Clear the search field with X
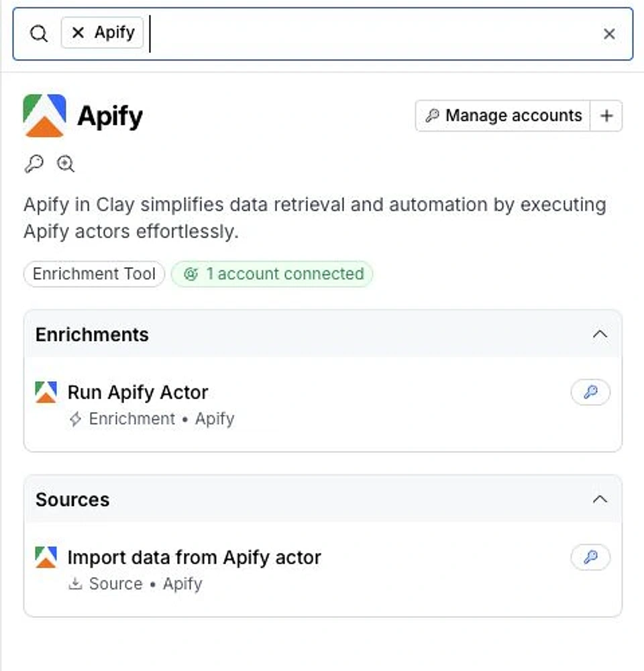This screenshot has height=671, width=644. [x=609, y=34]
